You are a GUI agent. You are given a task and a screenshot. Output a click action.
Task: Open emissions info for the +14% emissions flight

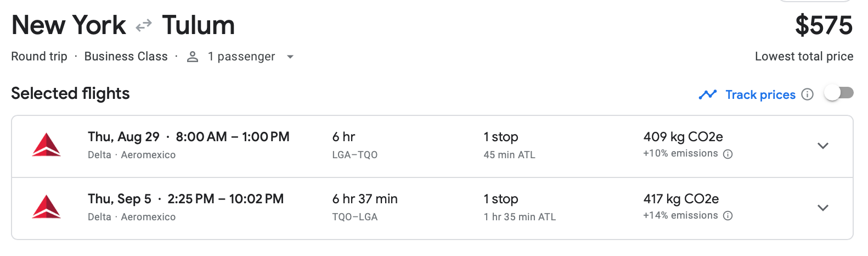(x=728, y=216)
